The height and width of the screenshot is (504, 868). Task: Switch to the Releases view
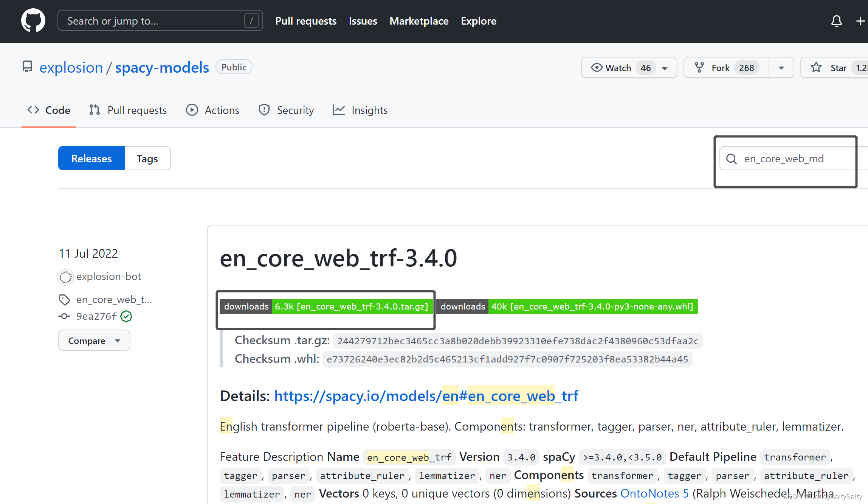pyautogui.click(x=91, y=158)
